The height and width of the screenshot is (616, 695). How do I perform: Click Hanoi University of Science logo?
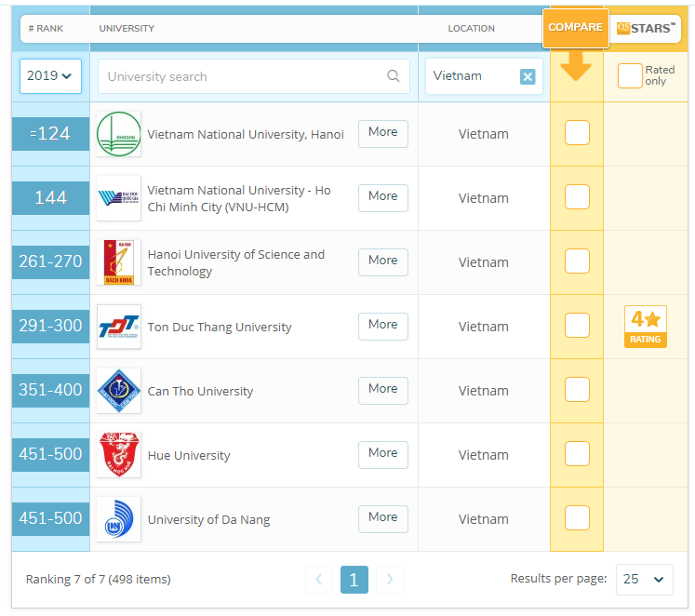(119, 262)
